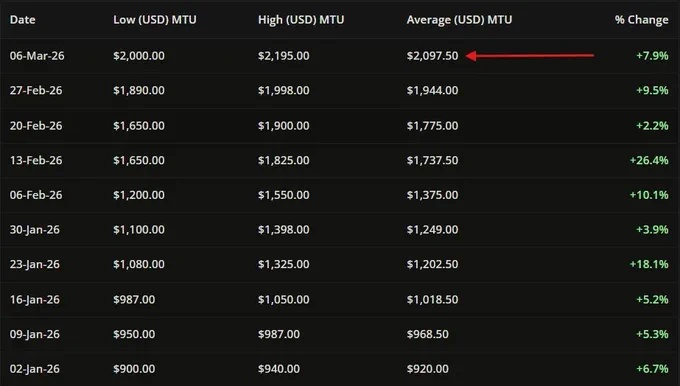
Task: Click the $1,550.00 high price
Action: [x=284, y=195]
